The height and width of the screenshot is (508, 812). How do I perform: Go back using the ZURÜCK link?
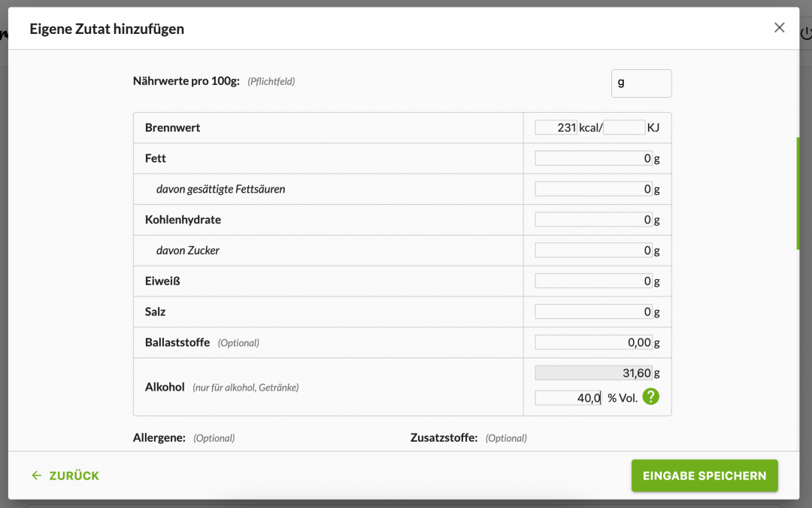click(x=65, y=476)
